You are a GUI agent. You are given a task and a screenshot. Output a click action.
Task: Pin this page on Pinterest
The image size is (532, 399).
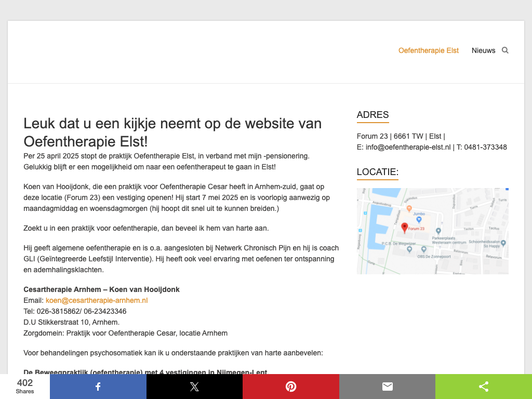(x=291, y=387)
